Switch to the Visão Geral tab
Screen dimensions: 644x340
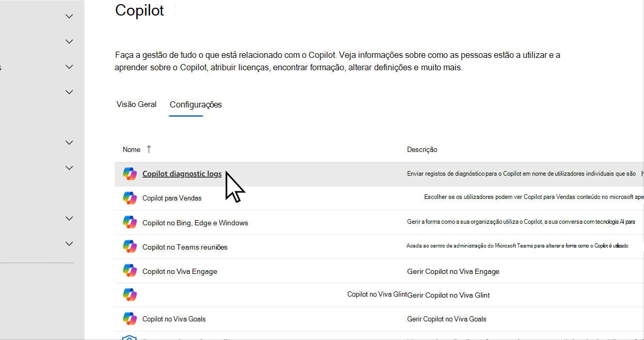137,104
